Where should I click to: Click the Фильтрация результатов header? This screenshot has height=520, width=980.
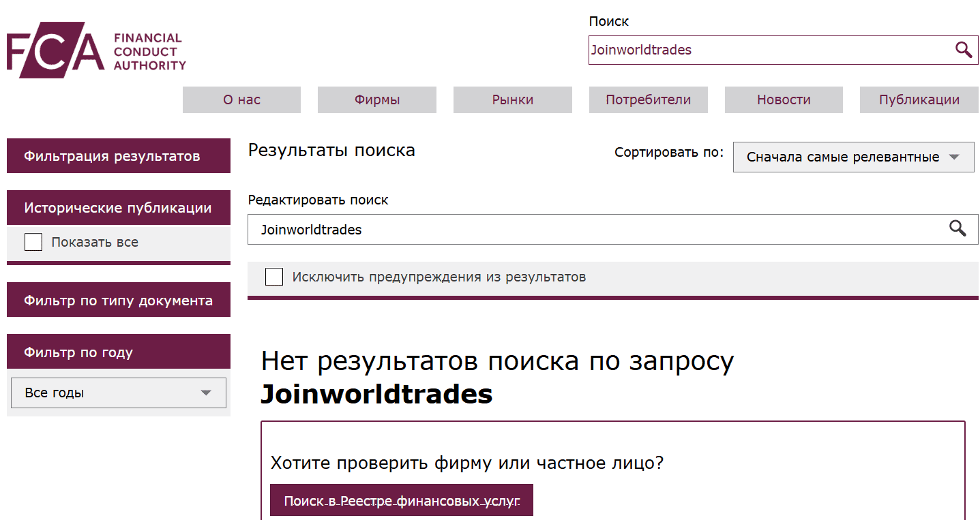tap(118, 155)
